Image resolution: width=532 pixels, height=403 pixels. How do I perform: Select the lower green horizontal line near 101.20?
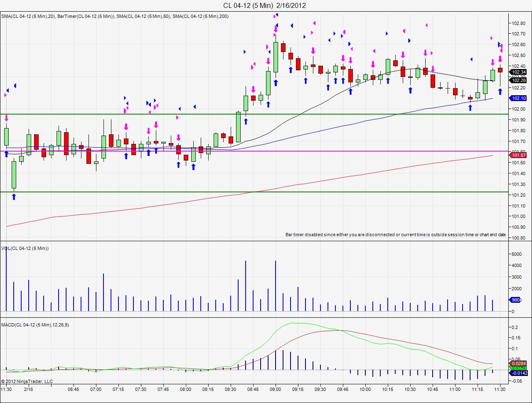pyautogui.click(x=254, y=192)
